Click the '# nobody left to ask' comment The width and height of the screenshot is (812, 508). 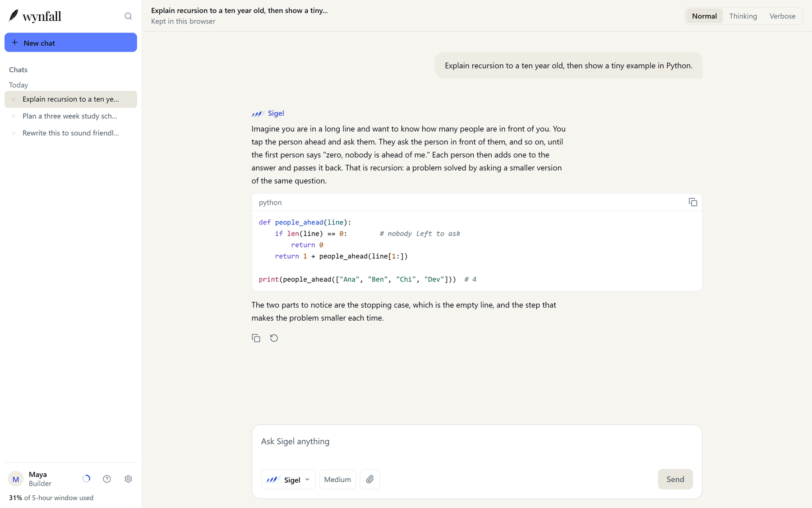pyautogui.click(x=420, y=233)
